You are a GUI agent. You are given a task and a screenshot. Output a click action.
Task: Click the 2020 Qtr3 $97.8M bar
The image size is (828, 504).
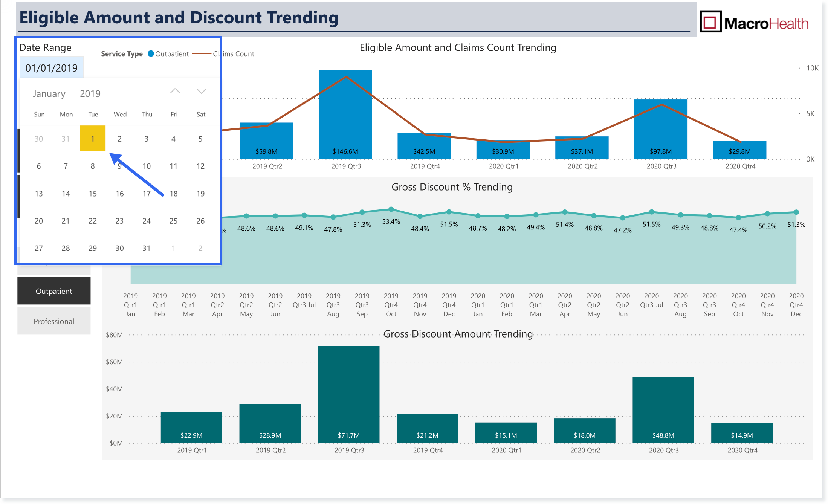[661, 129]
